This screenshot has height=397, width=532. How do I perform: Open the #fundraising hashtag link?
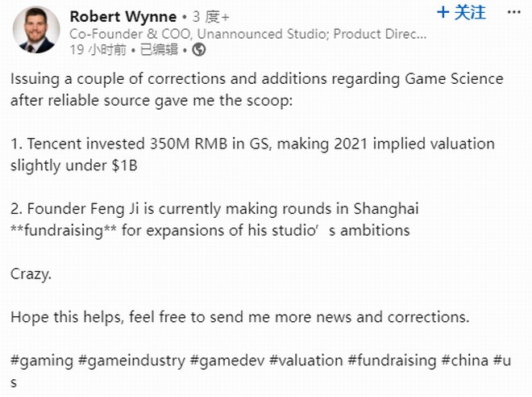coord(392,361)
